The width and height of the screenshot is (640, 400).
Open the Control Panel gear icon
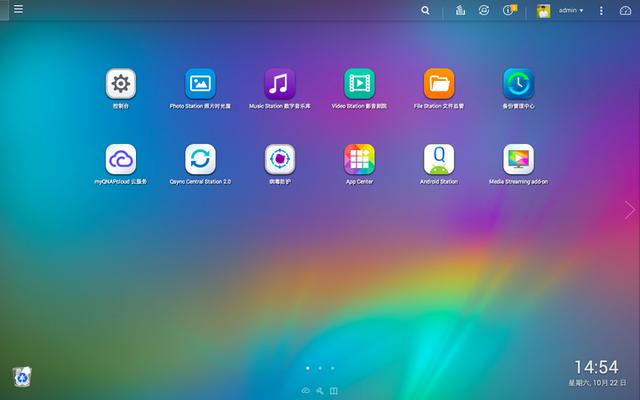[x=121, y=83]
